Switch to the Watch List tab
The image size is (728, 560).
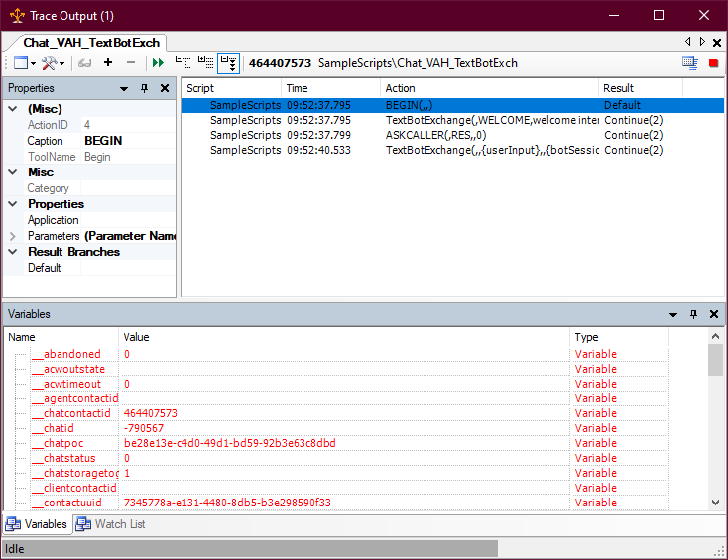click(111, 524)
